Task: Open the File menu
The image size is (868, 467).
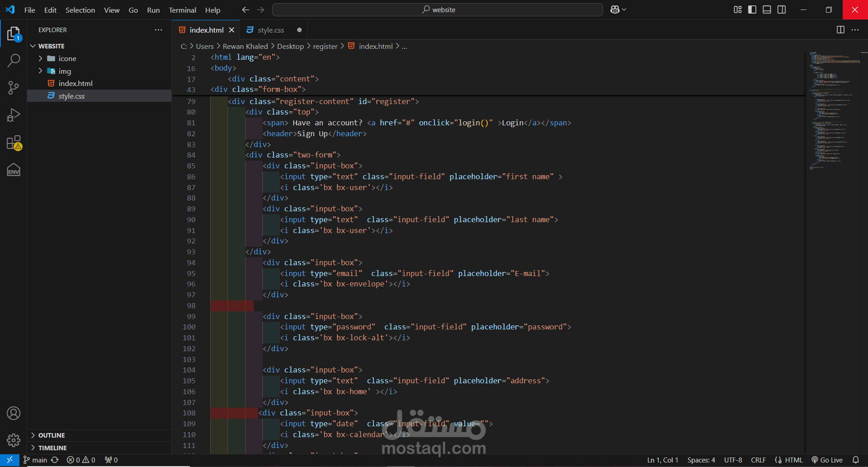Action: pyautogui.click(x=30, y=10)
